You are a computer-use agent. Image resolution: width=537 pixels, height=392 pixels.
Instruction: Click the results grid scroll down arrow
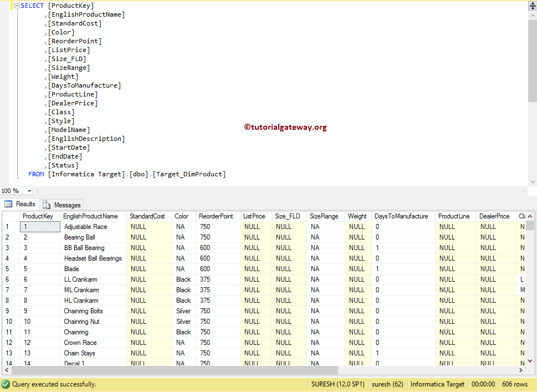[530, 361]
